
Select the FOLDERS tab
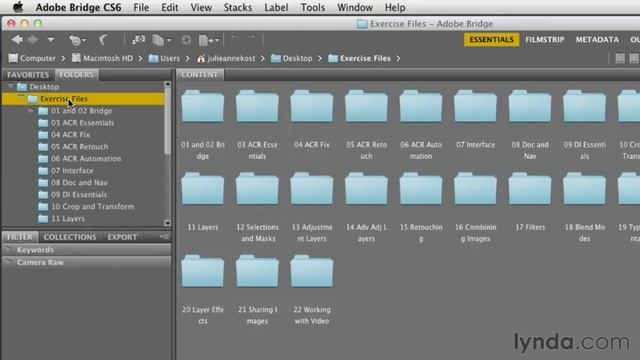(76, 75)
